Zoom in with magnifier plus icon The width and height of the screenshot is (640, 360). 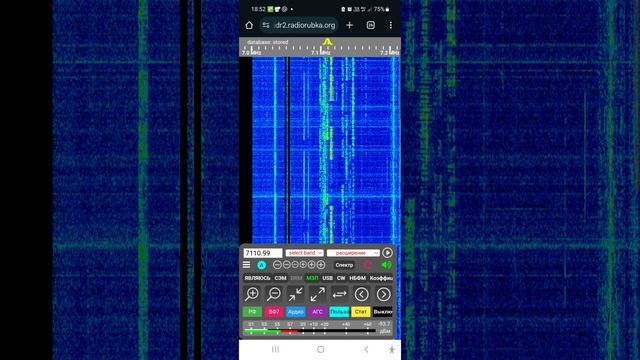(252, 294)
